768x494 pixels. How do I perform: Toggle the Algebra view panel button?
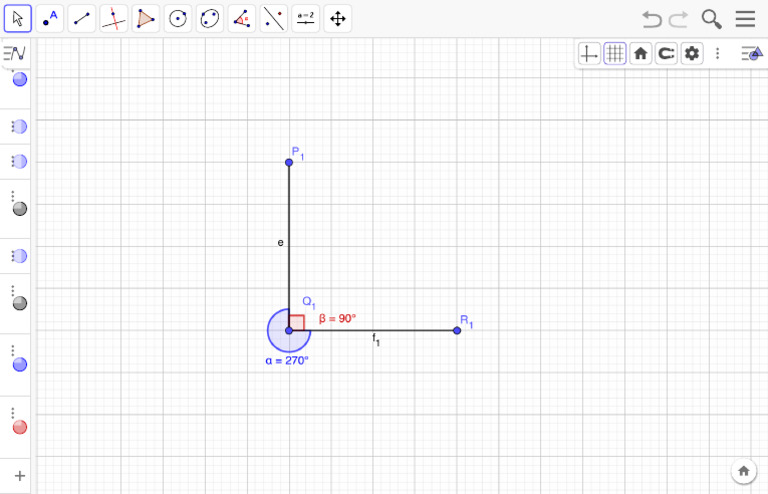(x=14, y=53)
